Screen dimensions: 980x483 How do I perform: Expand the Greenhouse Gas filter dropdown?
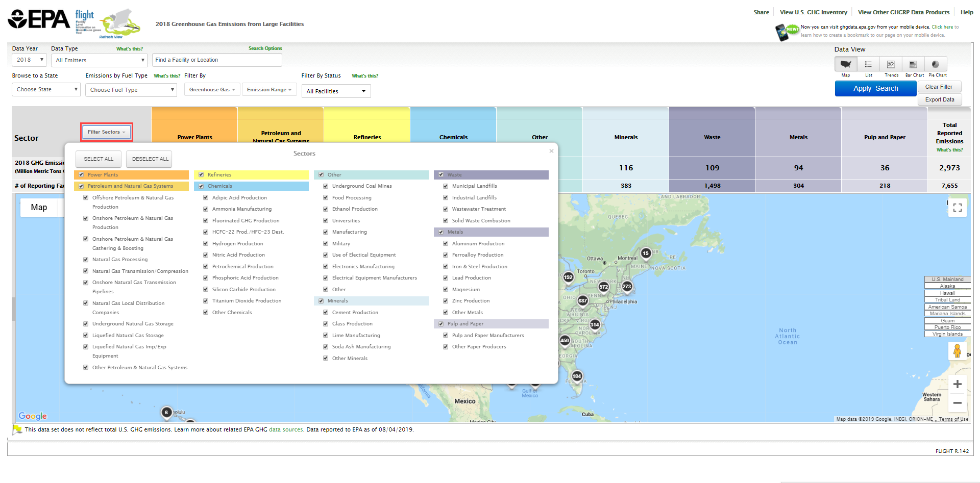point(212,90)
